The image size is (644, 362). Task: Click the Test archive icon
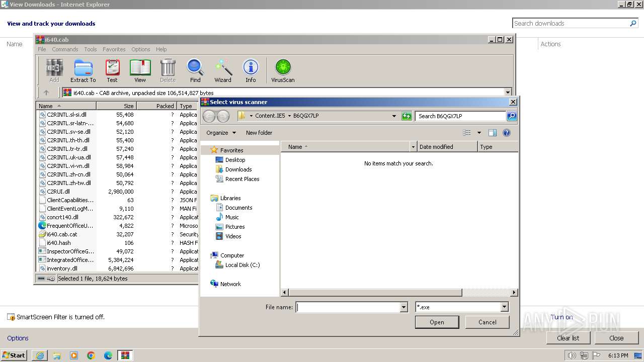112,70
